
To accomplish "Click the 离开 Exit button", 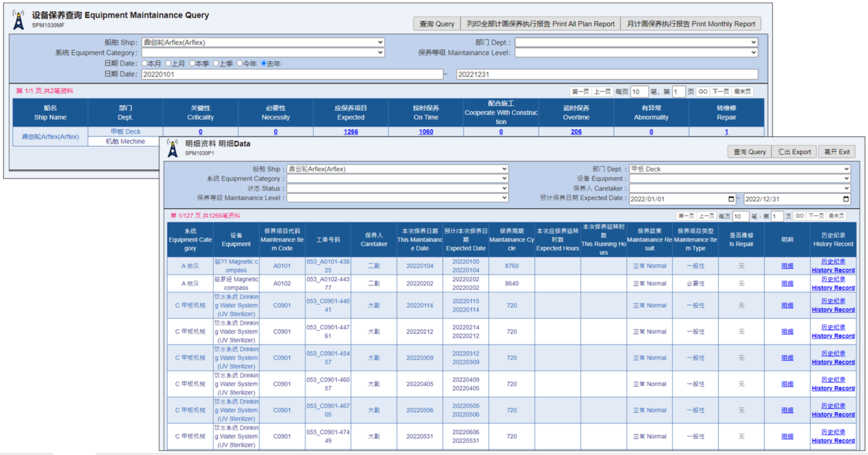I will 837,152.
